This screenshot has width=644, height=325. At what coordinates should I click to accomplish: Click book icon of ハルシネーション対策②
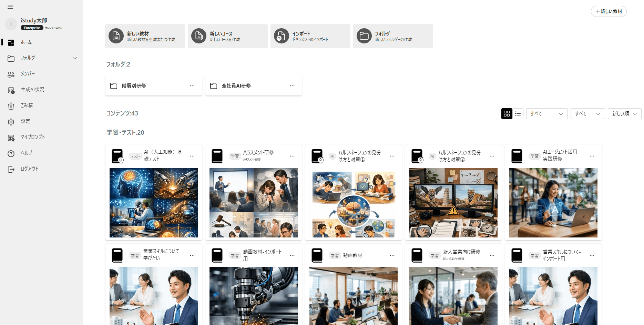(x=417, y=156)
